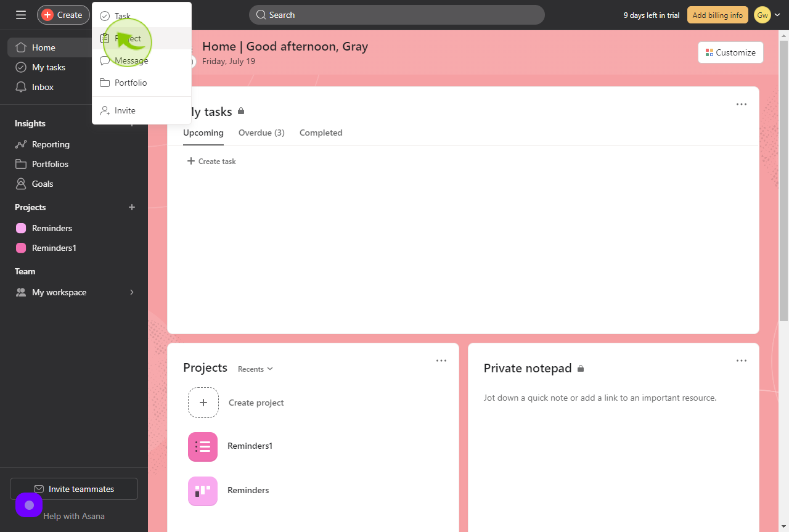
Task: Toggle the hamburger sidebar menu icon
Action: [21, 15]
